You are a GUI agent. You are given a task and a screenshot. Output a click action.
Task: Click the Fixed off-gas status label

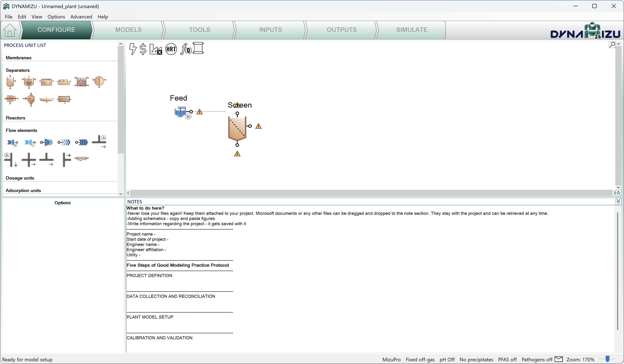420,359
